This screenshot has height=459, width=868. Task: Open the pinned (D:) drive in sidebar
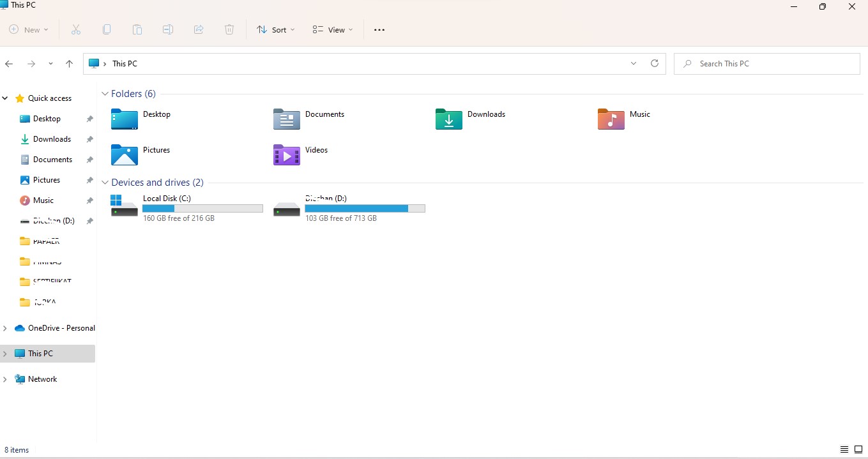click(x=47, y=221)
